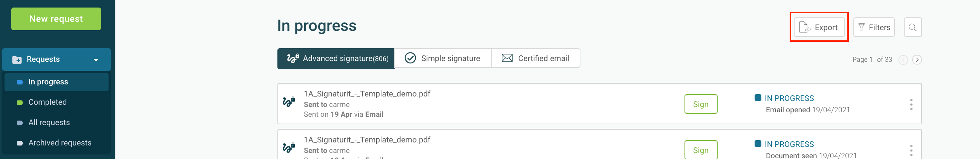Image resolution: width=980 pixels, height=159 pixels.
Task: Click the Requests folder icon
Action: 17,59
